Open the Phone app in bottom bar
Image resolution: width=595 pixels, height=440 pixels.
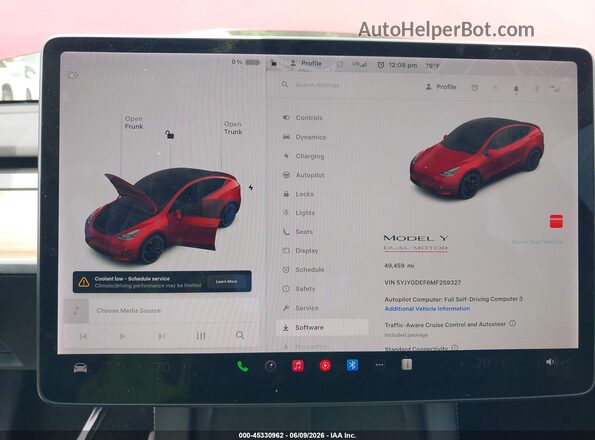243,366
